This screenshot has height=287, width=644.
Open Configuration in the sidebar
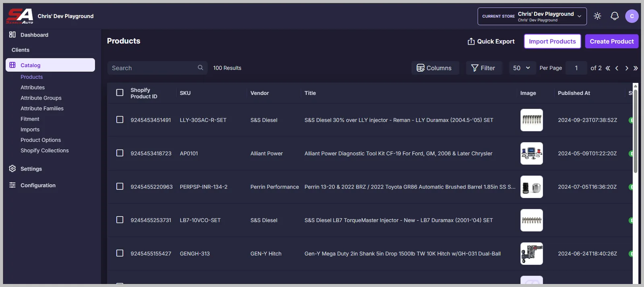[38, 185]
